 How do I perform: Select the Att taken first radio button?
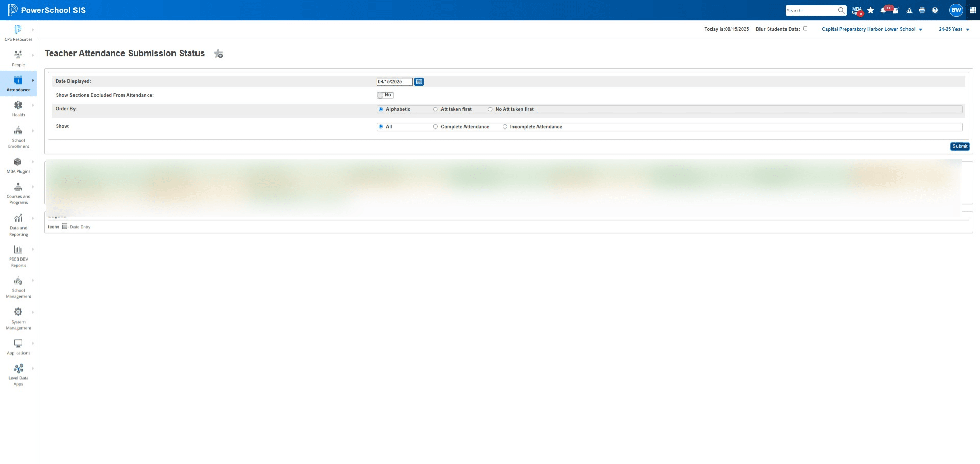click(435, 109)
